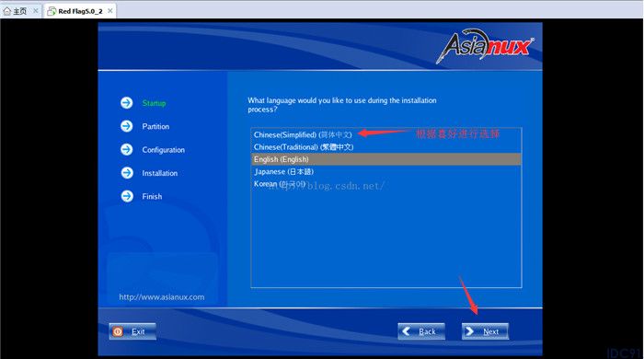The image size is (644, 359).
Task: Click the arrow icon beside Startup
Action: point(127,103)
